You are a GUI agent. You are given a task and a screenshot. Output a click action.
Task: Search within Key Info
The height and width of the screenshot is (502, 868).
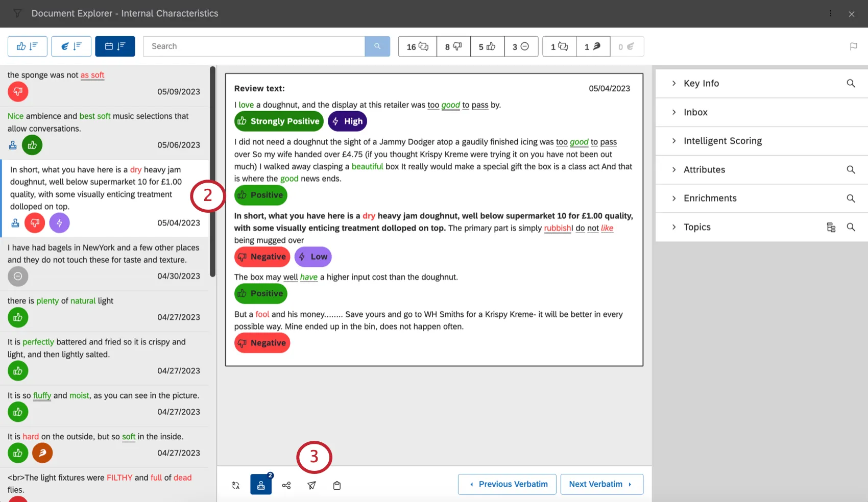(x=851, y=83)
